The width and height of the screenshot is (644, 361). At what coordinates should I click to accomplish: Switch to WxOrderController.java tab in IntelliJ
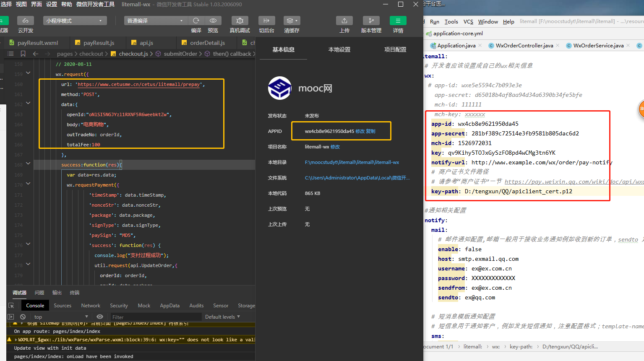point(524,45)
